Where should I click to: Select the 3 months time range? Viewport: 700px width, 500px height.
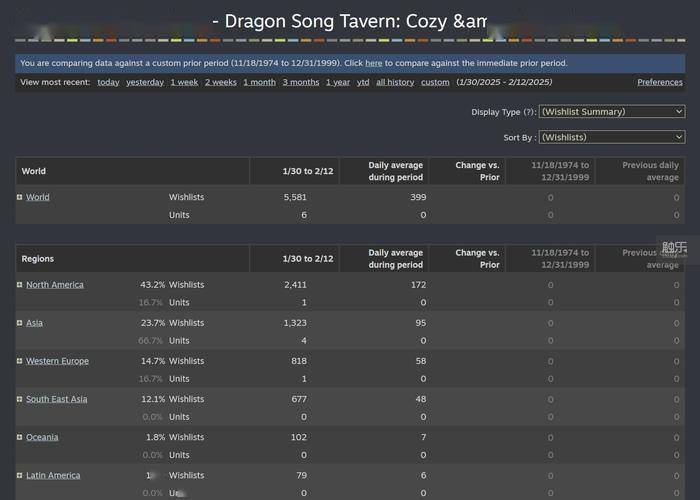point(301,82)
